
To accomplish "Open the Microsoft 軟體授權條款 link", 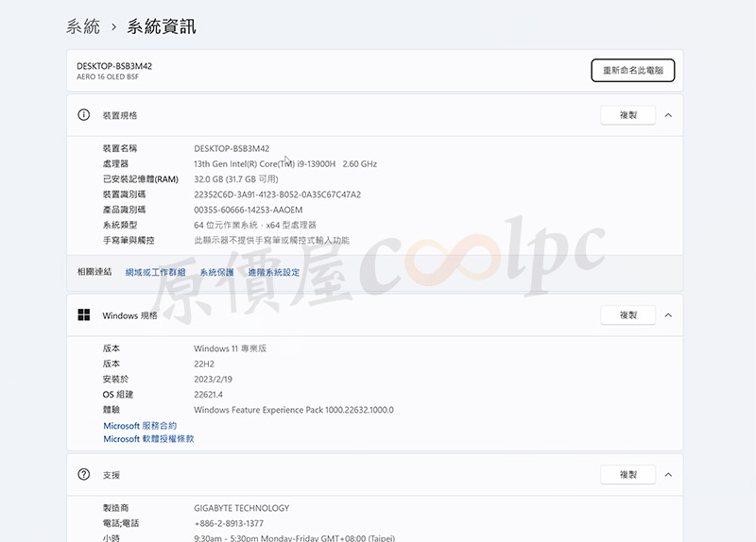I will click(148, 439).
